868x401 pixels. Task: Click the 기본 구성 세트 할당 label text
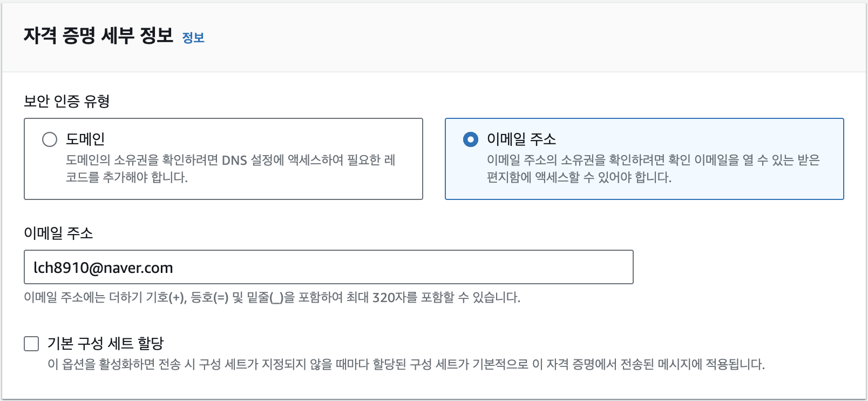105,344
